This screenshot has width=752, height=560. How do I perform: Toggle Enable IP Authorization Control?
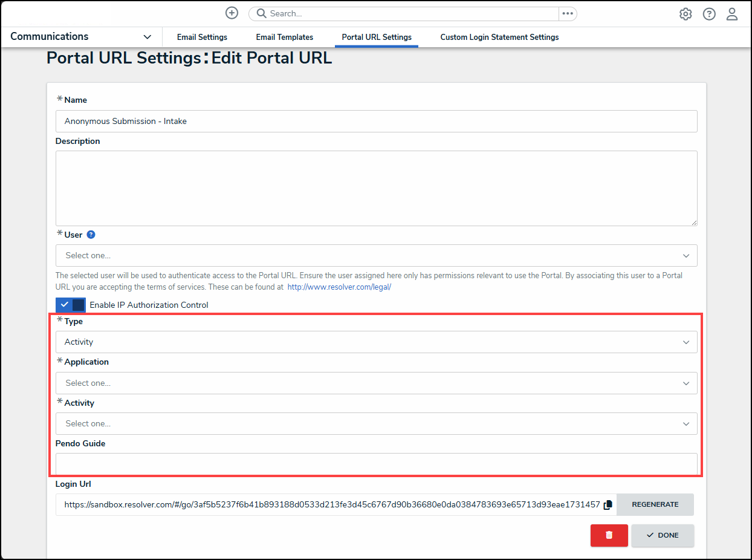71,305
